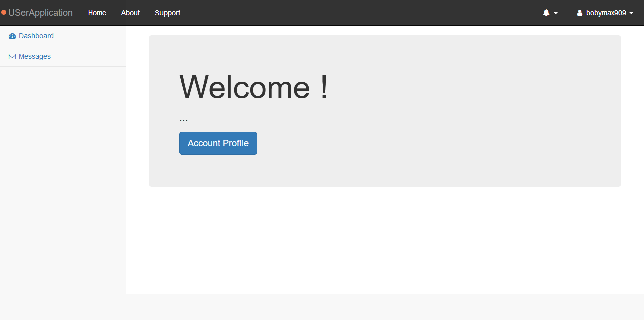Viewport: 644px width, 320px height.
Task: Click the ellipsis text under Welcome
Action: click(x=184, y=119)
